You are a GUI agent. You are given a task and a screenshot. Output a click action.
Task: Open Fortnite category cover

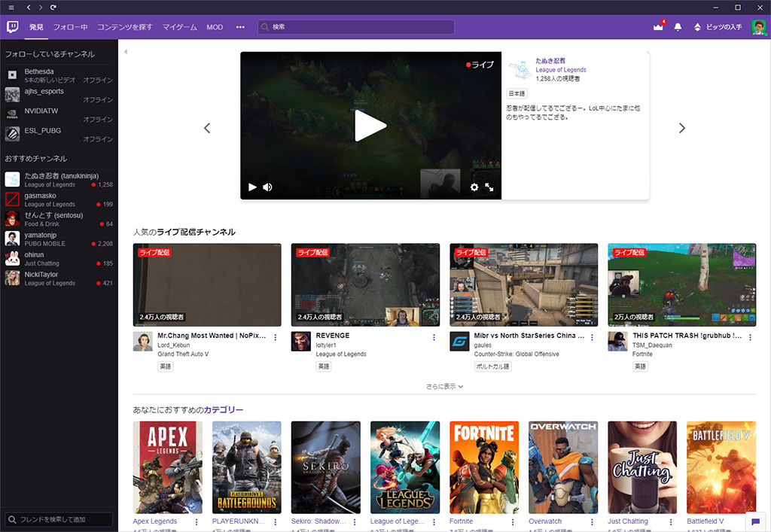(x=484, y=467)
